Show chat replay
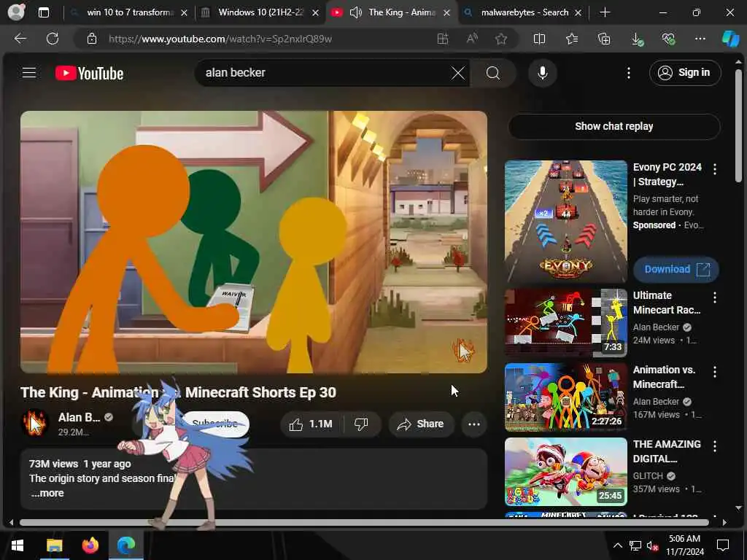The image size is (747, 560). tap(614, 126)
